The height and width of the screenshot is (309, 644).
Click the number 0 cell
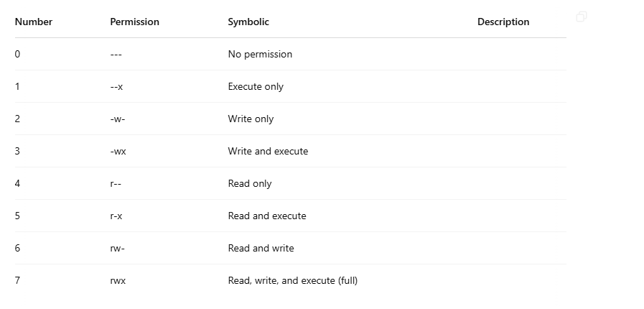[17, 54]
